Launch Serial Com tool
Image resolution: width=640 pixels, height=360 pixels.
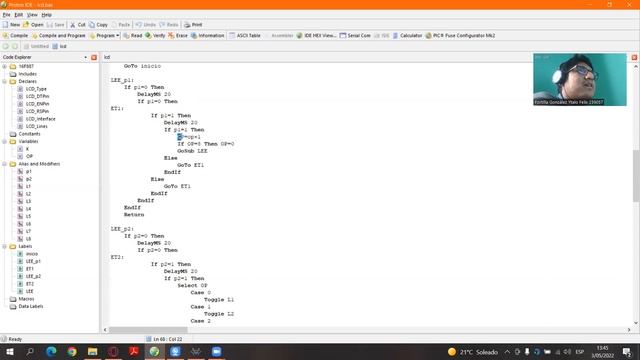(x=355, y=36)
